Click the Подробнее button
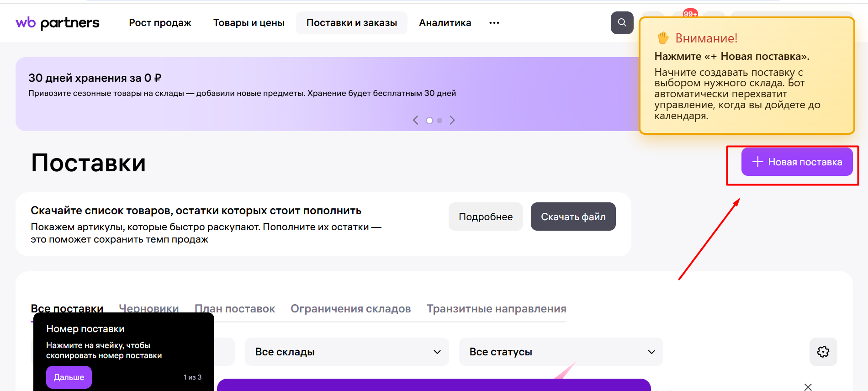The width and height of the screenshot is (868, 391). (x=486, y=217)
